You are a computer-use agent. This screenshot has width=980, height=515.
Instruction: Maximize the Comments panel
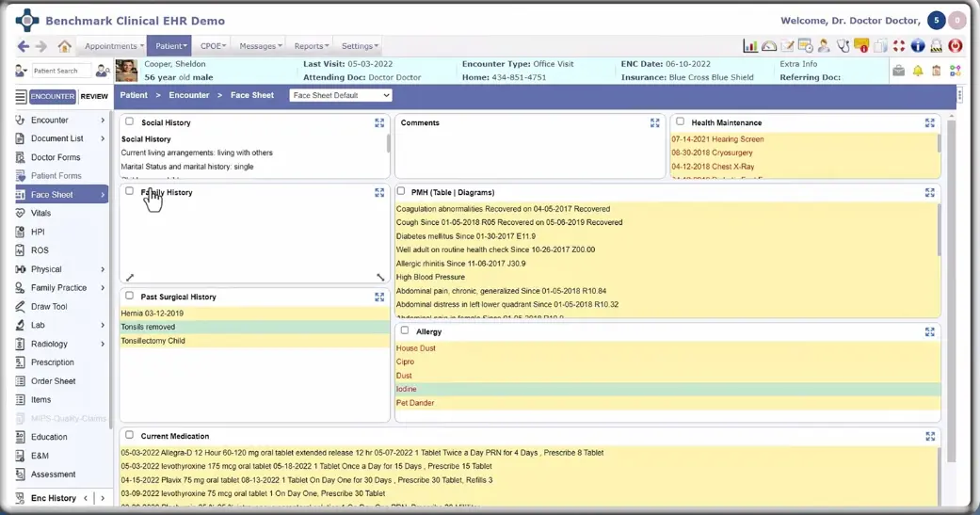654,123
